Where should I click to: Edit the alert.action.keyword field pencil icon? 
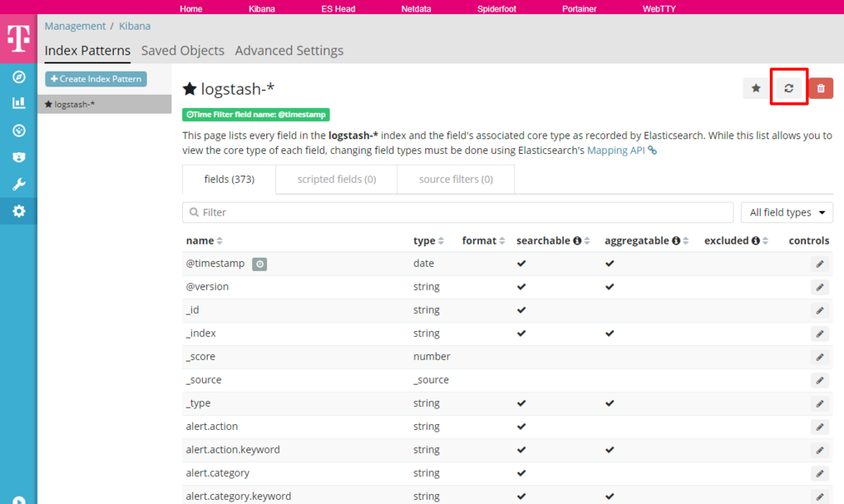820,450
